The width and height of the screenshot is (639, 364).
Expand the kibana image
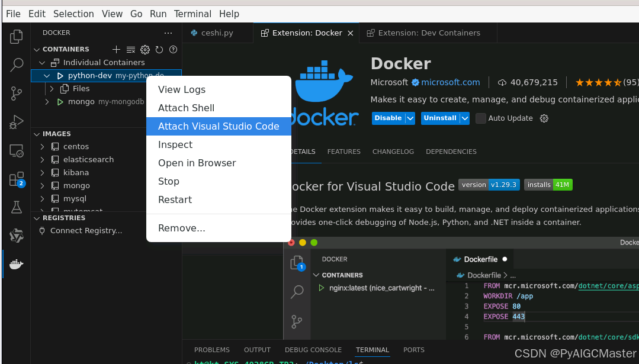(42, 173)
